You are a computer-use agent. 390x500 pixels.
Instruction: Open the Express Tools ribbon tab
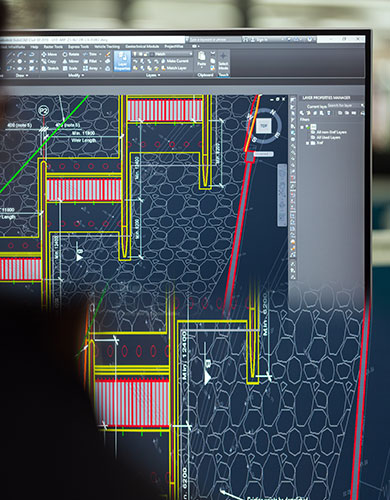(x=78, y=47)
